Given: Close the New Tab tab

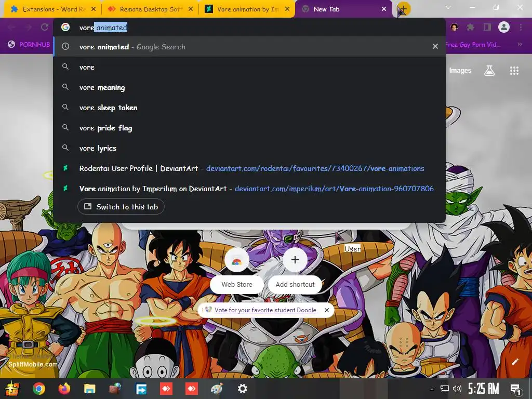Looking at the screenshot, I should coord(384,9).
